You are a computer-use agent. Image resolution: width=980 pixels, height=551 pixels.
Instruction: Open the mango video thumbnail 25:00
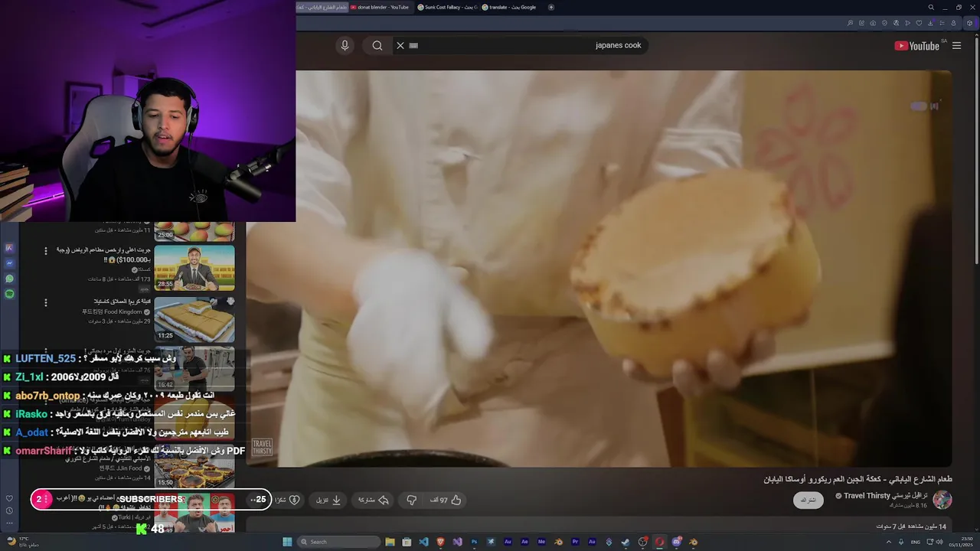[194, 230]
